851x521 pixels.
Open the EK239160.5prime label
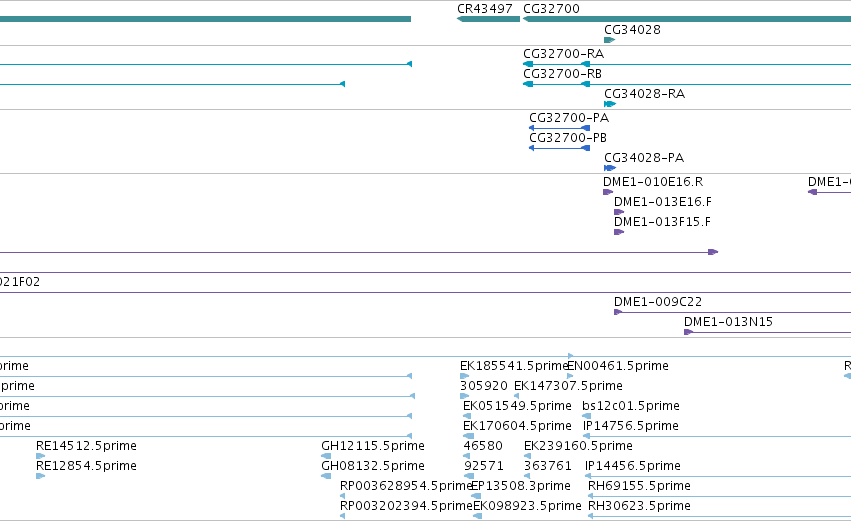pos(578,446)
